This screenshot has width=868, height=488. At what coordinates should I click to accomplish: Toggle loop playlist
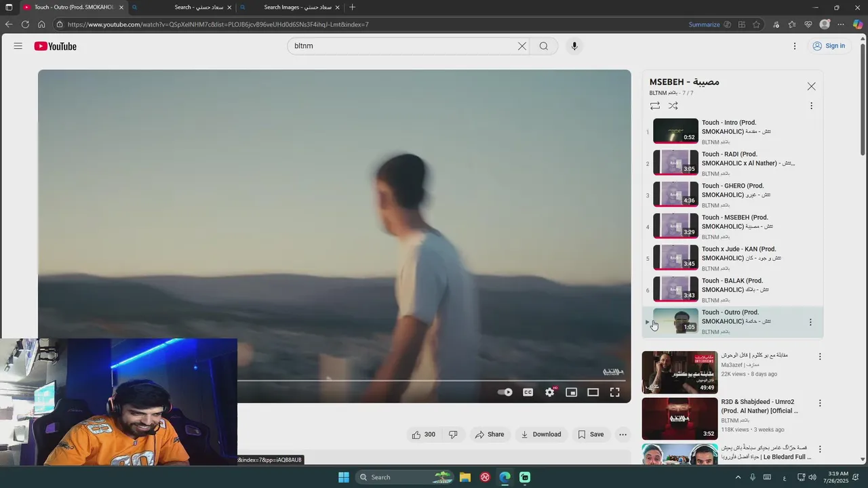[x=655, y=106]
